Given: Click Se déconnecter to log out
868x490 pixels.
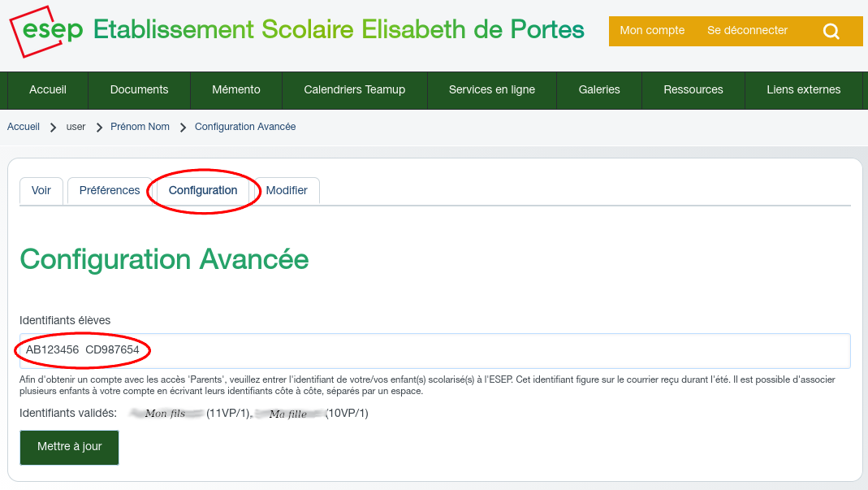Looking at the screenshot, I should click(747, 31).
